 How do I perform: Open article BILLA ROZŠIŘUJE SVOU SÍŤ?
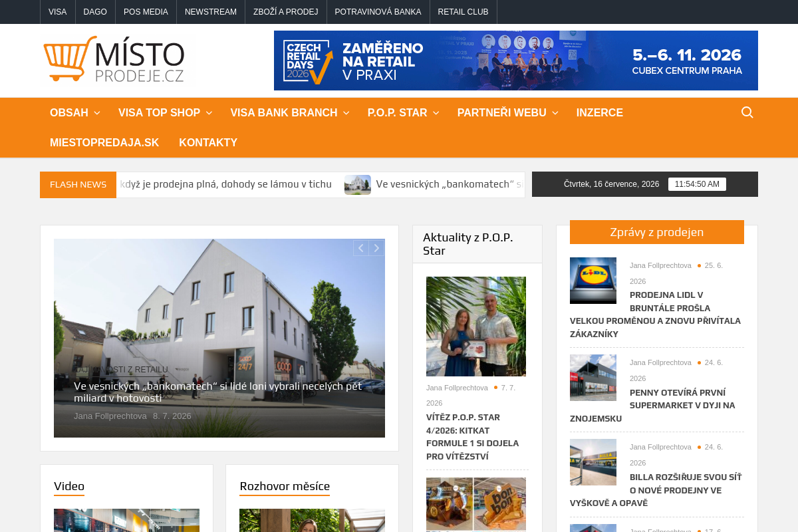click(656, 490)
